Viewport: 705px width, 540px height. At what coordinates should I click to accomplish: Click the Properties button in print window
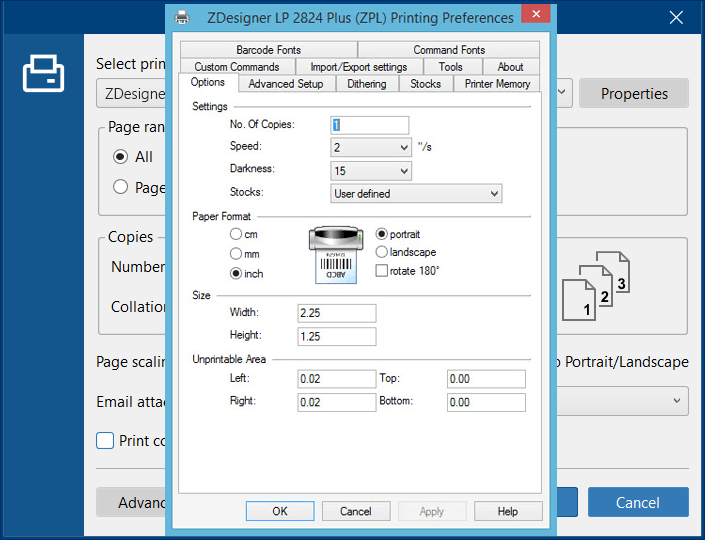(634, 93)
